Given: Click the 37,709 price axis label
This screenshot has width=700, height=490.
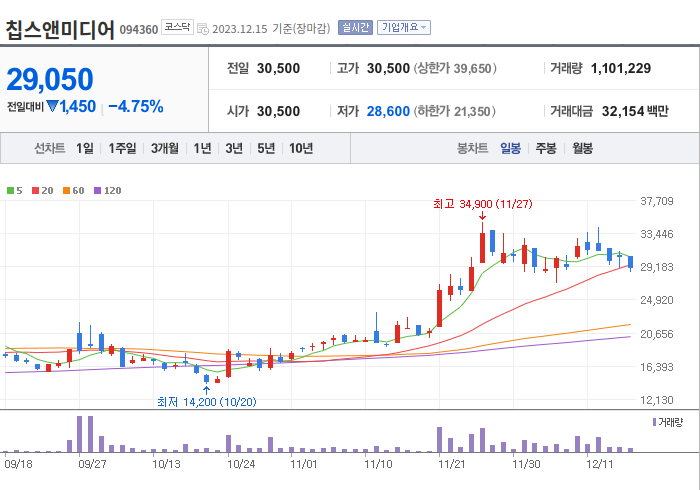Looking at the screenshot, I should (x=657, y=201).
